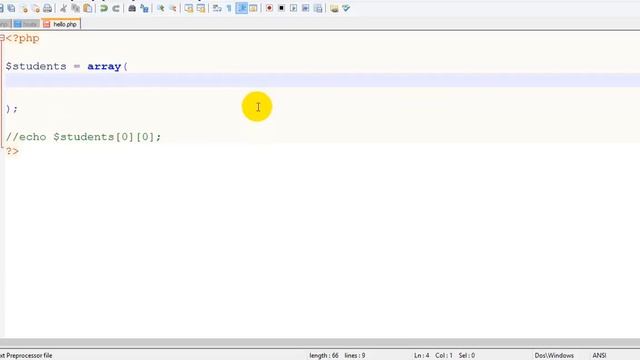The image size is (640, 360).
Task: Toggle synchronized vertical scrolling
Action: tap(189, 8)
